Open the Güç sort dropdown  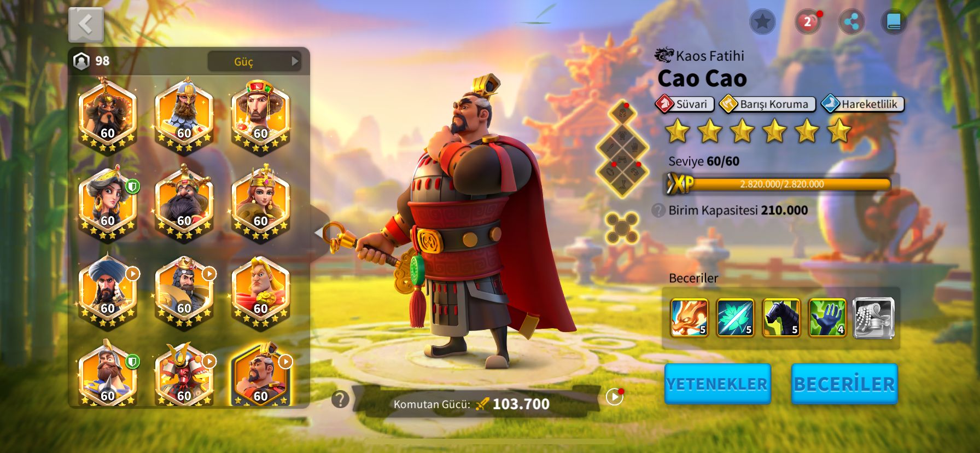pos(254,61)
